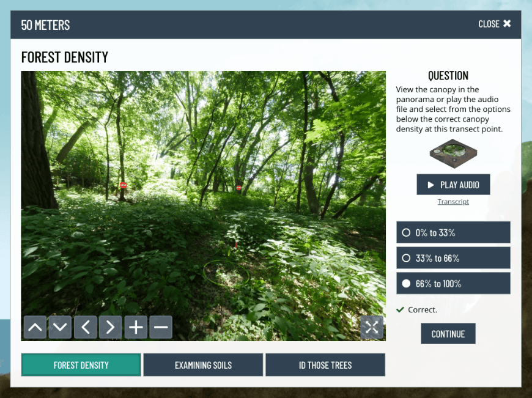Click the right stop sign marker in the panorama
The image size is (532, 398).
point(238,186)
